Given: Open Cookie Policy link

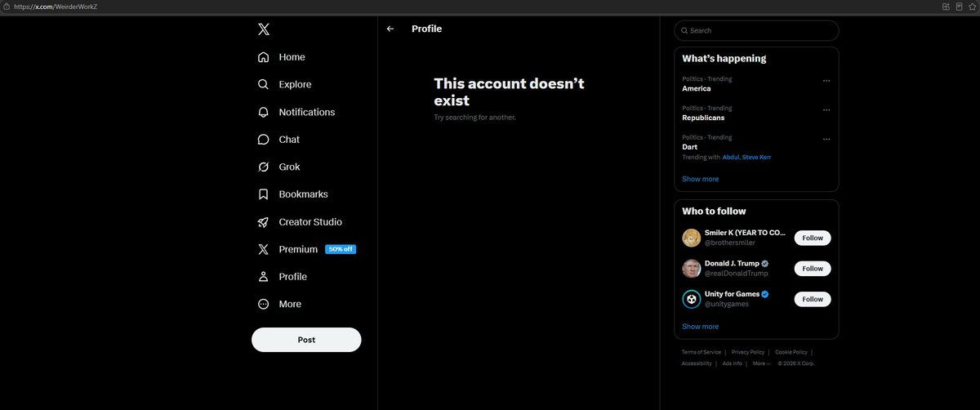Looking at the screenshot, I should tap(791, 352).
